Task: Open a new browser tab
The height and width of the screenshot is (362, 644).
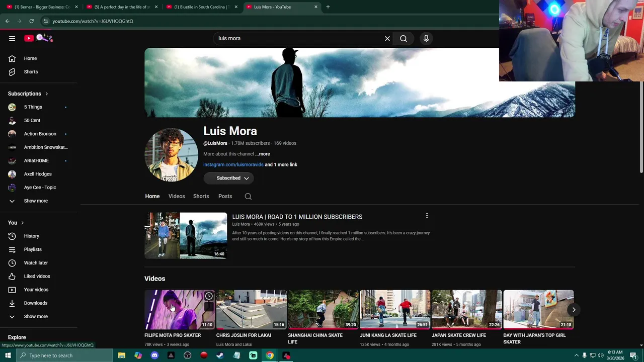Action: coord(328,7)
